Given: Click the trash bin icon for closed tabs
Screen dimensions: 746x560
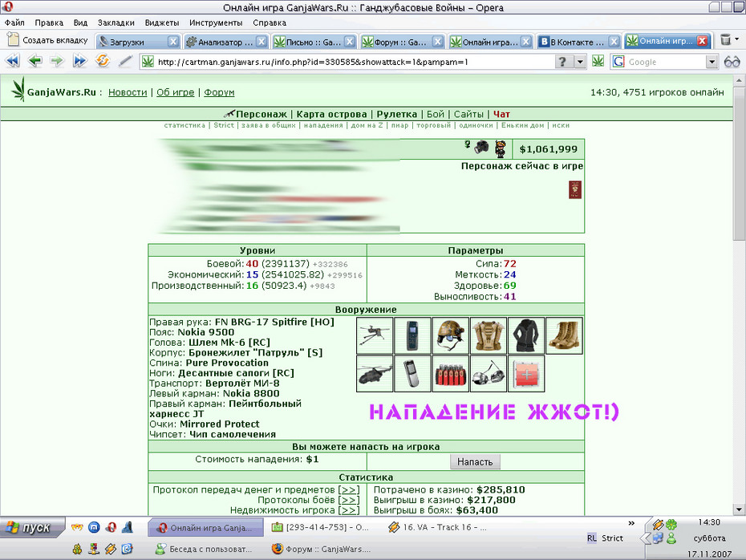Looking at the screenshot, I should 725,39.
